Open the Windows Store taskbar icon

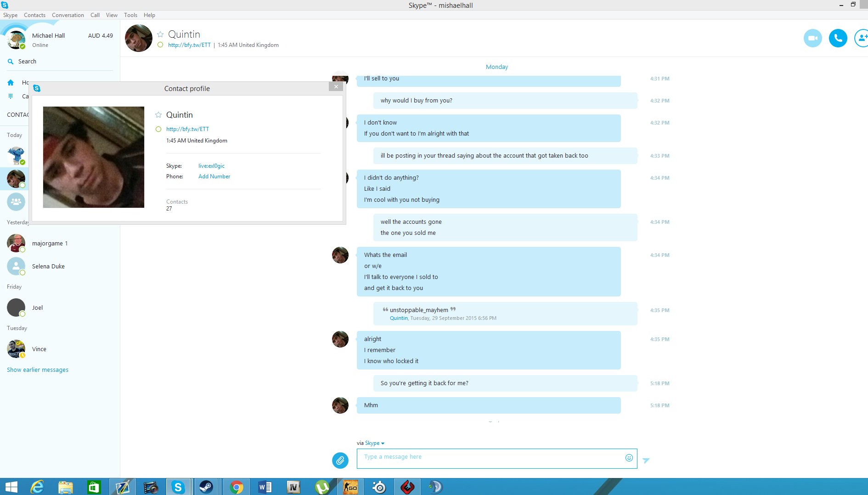tap(94, 487)
